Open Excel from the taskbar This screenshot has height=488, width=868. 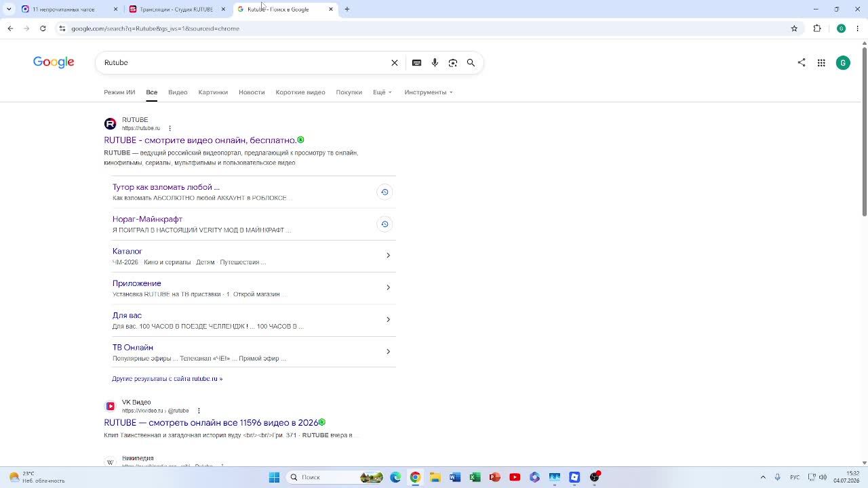tap(475, 477)
